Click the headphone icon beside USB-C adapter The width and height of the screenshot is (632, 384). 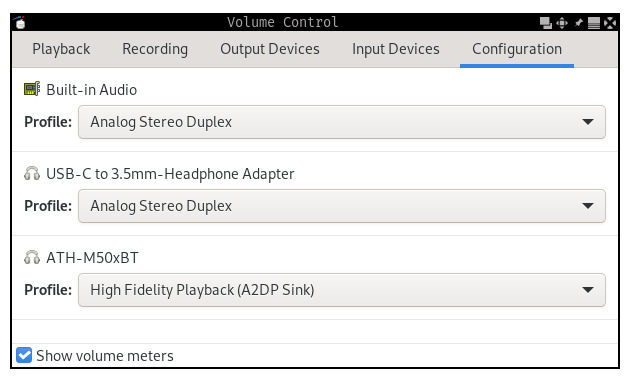coord(32,174)
